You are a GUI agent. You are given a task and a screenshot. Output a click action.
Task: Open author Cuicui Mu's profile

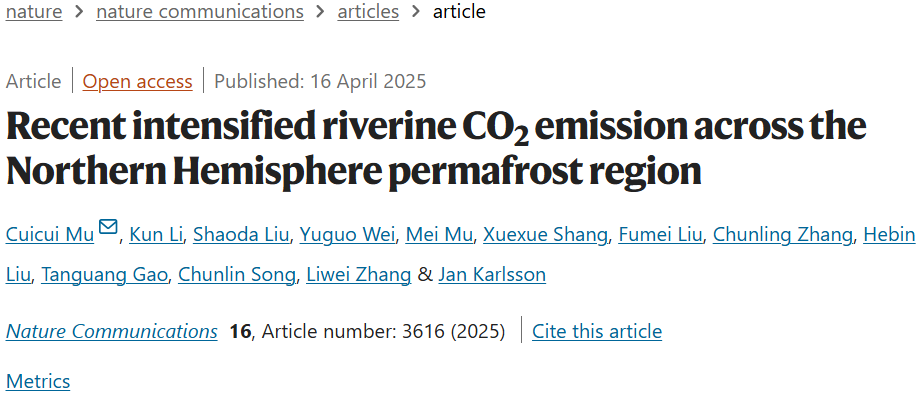(50, 235)
